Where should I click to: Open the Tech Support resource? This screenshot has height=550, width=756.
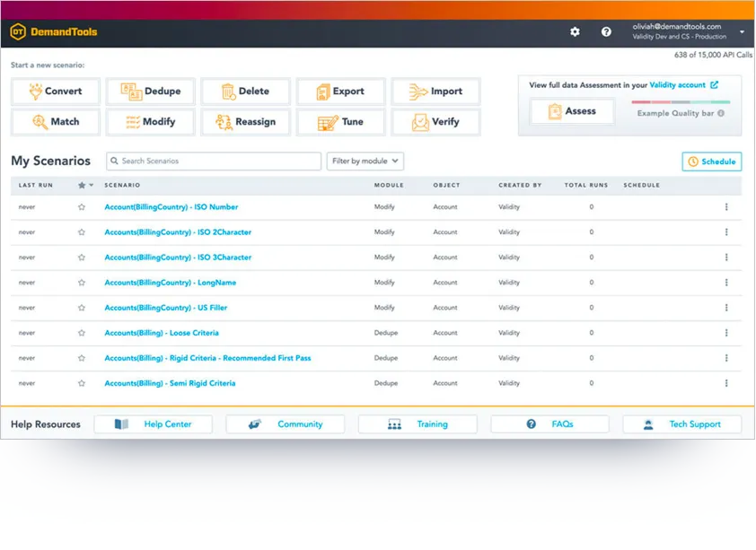tap(682, 424)
